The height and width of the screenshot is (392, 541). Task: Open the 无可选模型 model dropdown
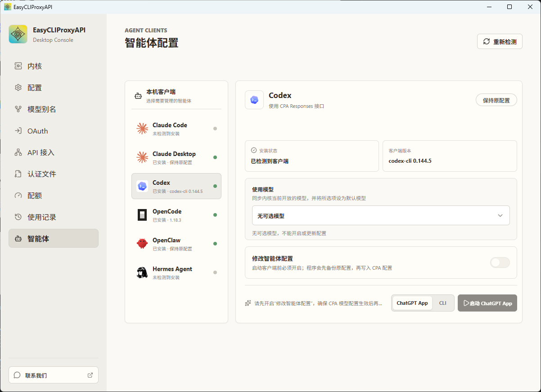381,215
